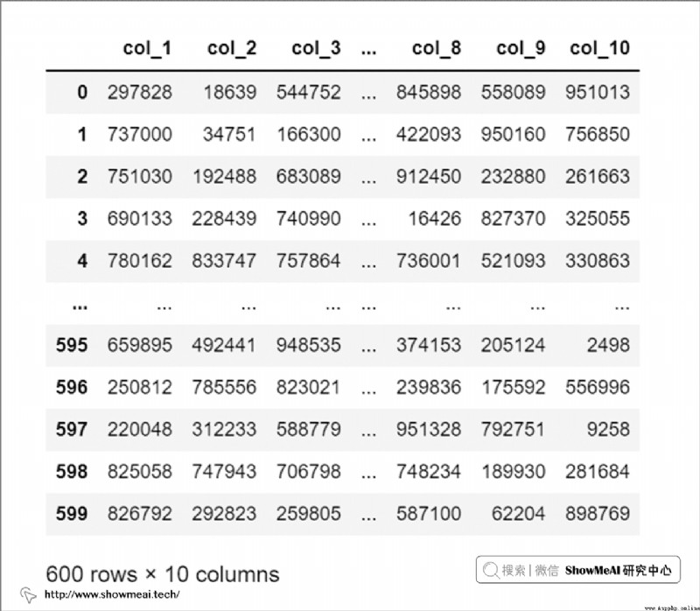Image resolution: width=700 pixels, height=611 pixels.
Task: Select cell value 898769
Action: pyautogui.click(x=598, y=514)
